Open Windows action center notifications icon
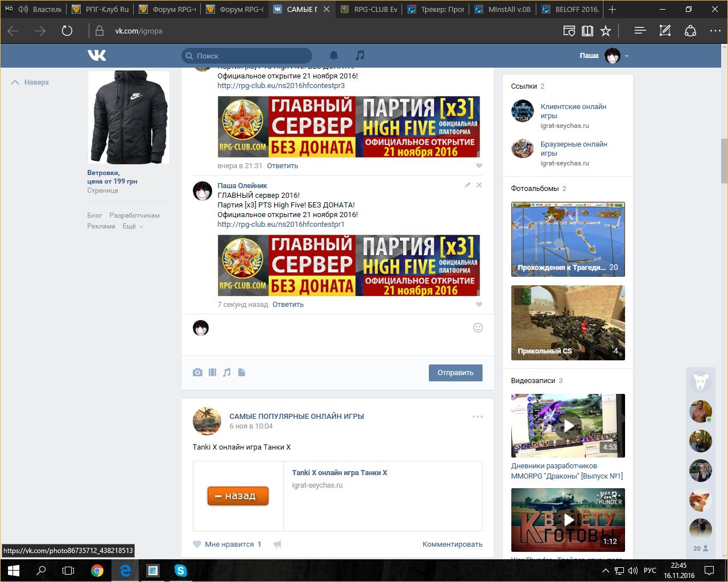This screenshot has height=582, width=728. tap(709, 570)
